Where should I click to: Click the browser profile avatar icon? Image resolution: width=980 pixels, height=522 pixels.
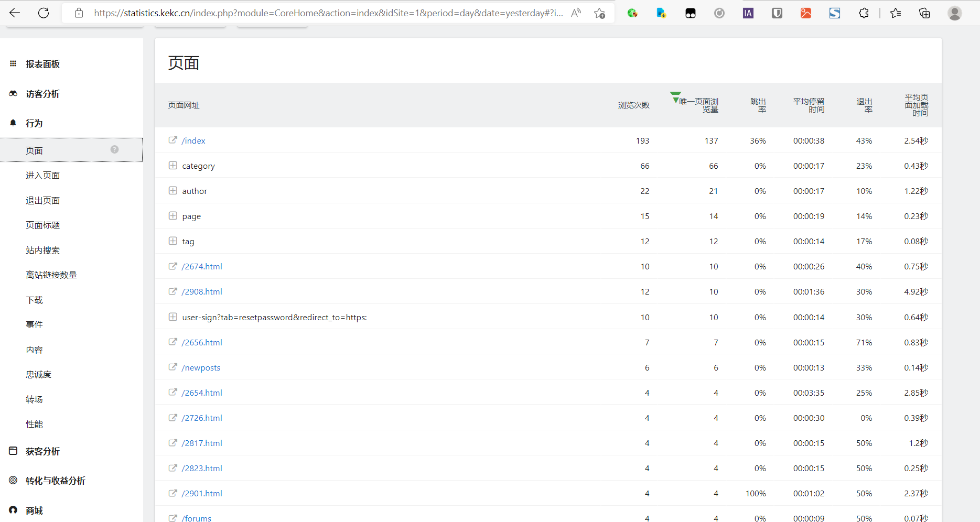click(x=954, y=13)
